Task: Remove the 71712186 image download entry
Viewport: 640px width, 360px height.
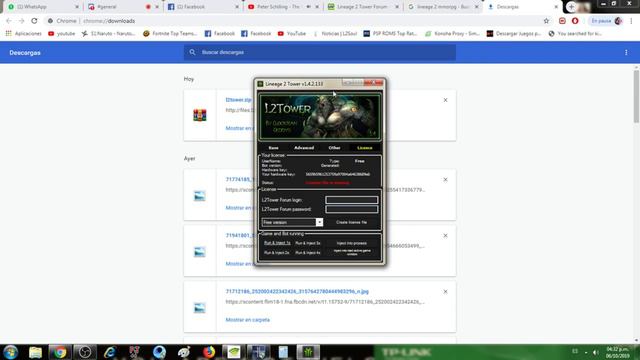Action: pos(445,291)
